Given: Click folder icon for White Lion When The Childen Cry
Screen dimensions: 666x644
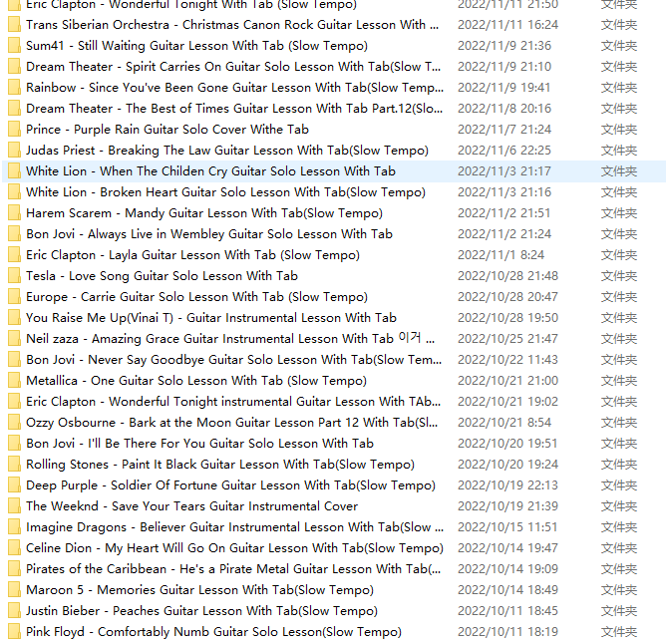Looking at the screenshot, I should pos(14,171).
